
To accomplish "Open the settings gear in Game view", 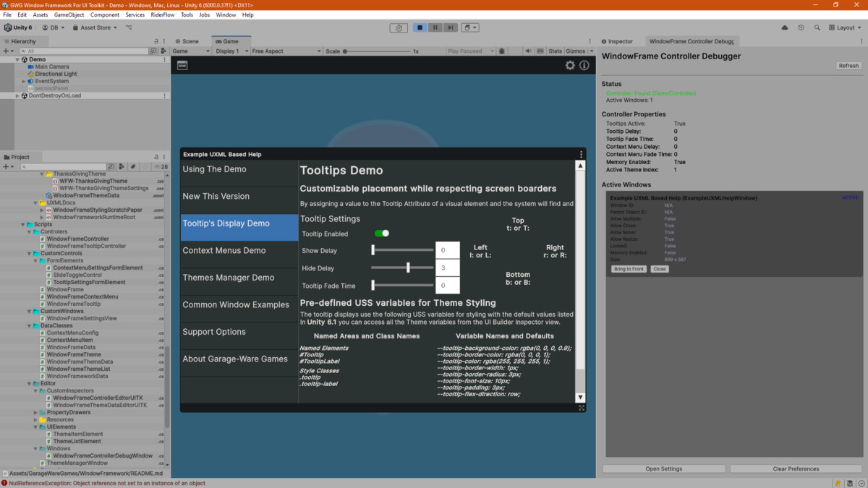I will coord(570,65).
